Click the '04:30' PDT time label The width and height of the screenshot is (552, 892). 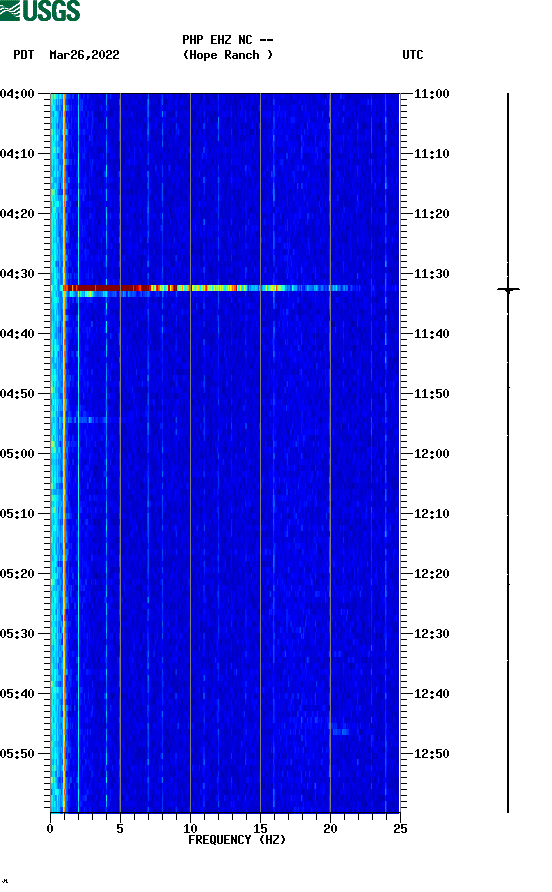[x=17, y=274]
